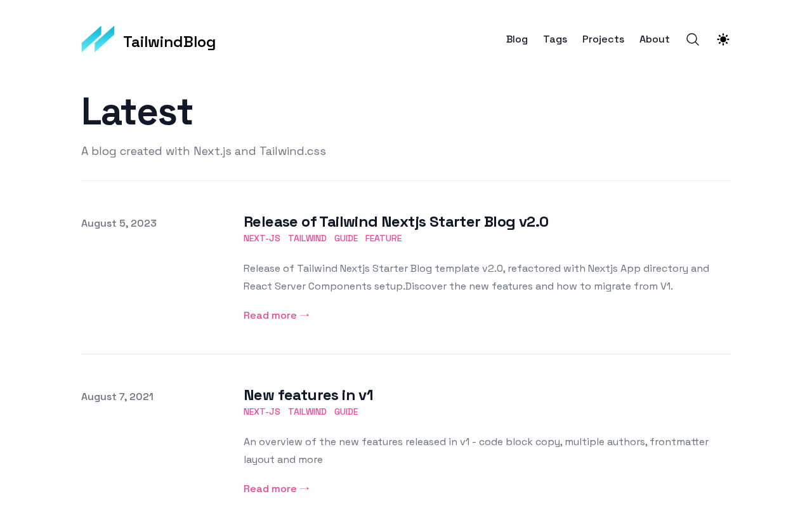Select NEXT-JS tag on the v2.0 post
Image resolution: width=812 pixels, height=508 pixels.
click(262, 239)
